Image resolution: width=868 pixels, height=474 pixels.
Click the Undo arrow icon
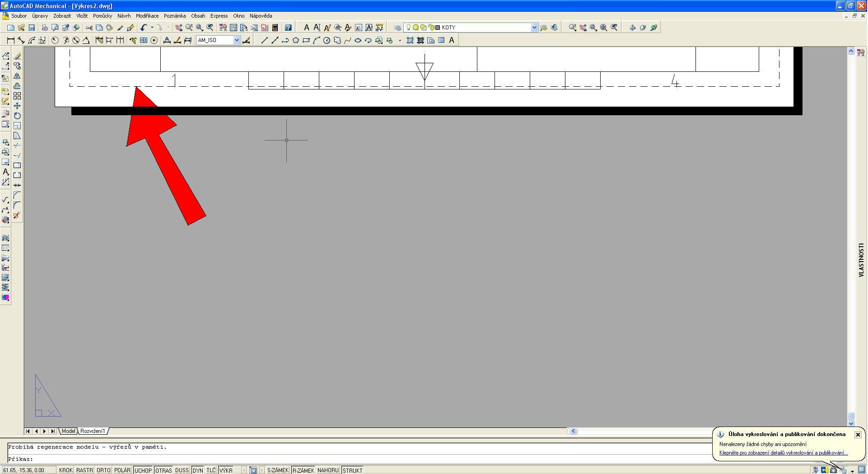click(143, 28)
